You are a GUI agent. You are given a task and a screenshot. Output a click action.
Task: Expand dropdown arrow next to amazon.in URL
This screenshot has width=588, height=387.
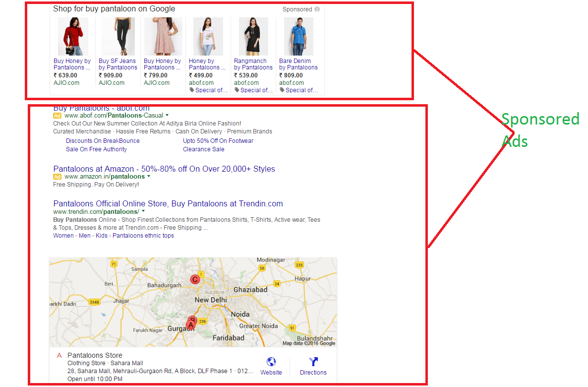coord(149,177)
